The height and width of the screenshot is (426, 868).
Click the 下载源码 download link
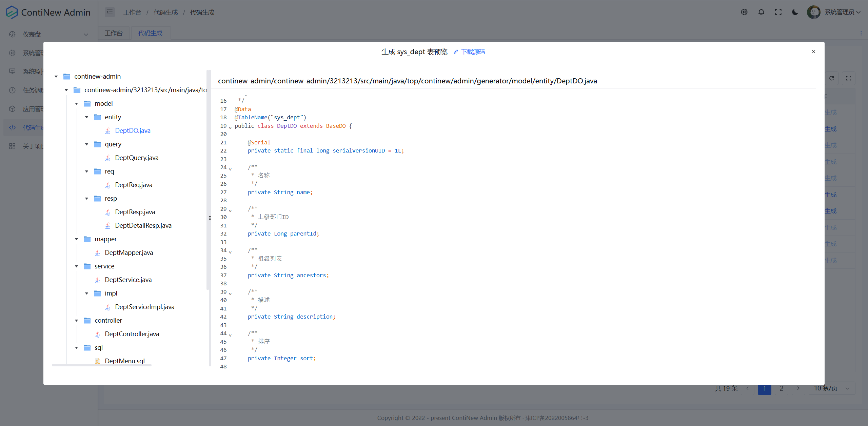tap(473, 52)
